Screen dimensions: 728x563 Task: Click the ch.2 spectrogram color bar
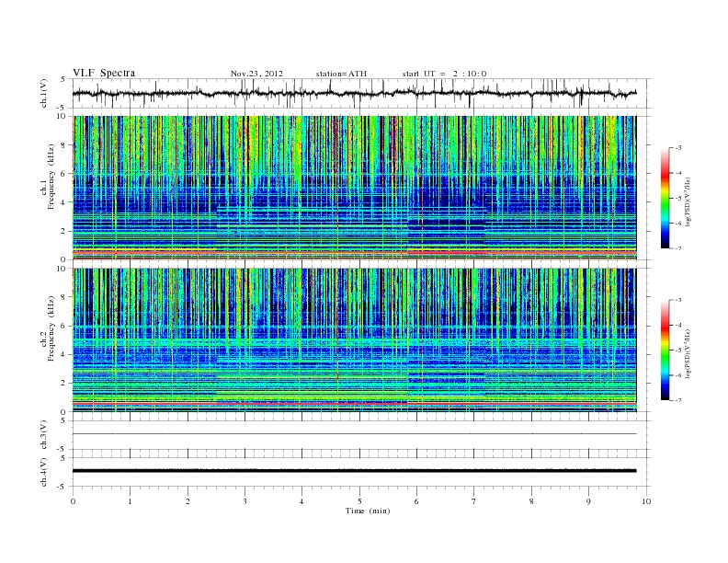(665, 350)
